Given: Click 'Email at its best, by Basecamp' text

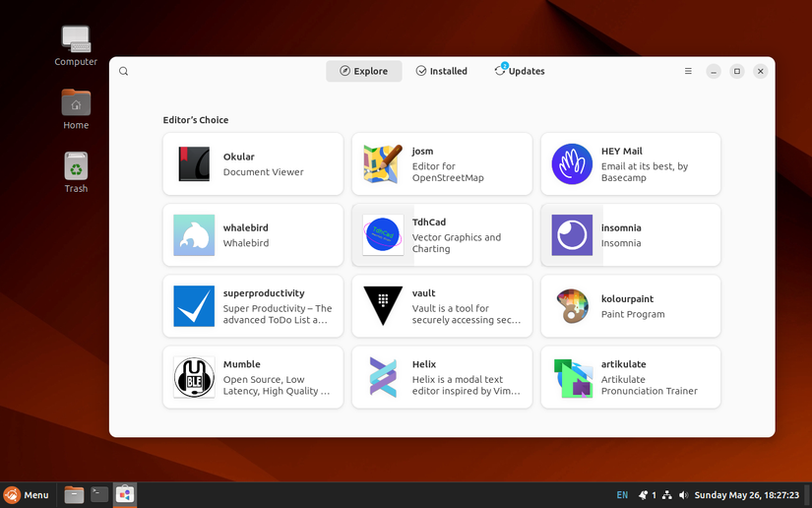Looking at the screenshot, I should click(645, 172).
